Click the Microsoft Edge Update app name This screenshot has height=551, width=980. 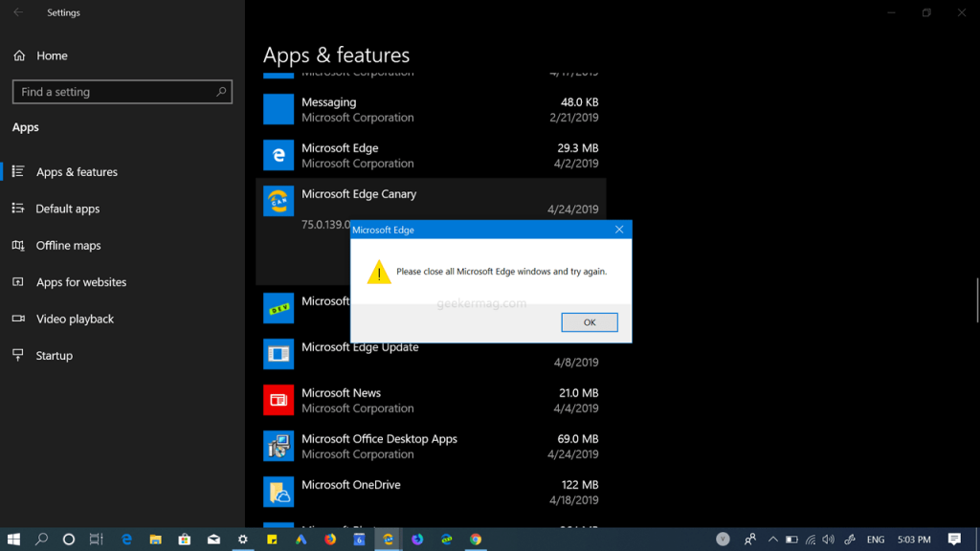[x=360, y=347]
